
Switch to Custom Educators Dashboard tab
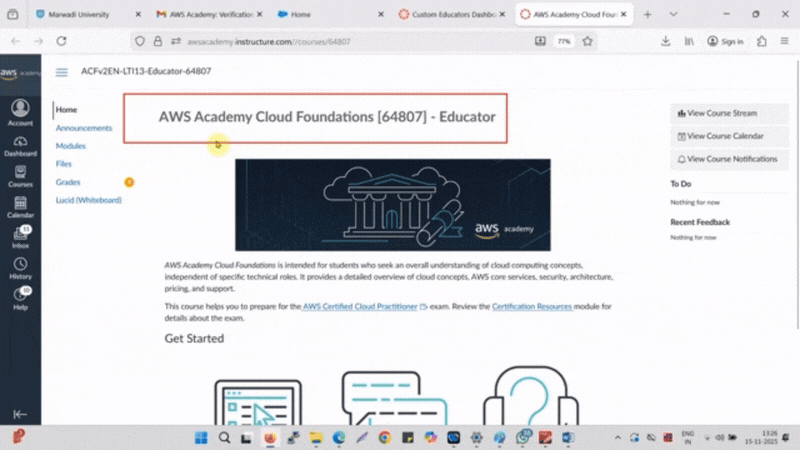point(454,14)
